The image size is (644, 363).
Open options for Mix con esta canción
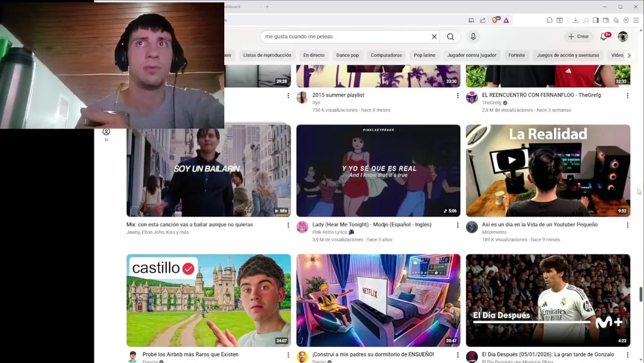(288, 225)
